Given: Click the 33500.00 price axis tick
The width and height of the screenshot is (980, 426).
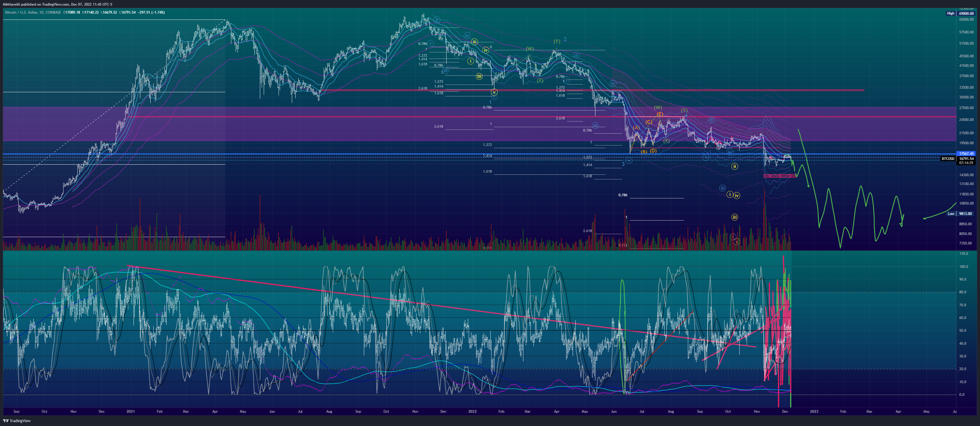Looking at the screenshot, I should (x=966, y=87).
